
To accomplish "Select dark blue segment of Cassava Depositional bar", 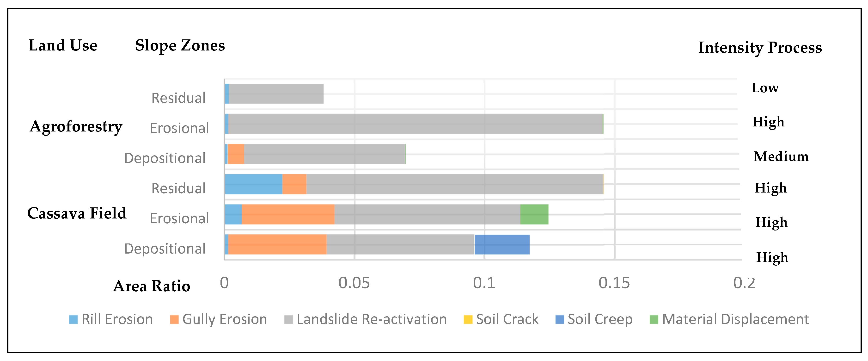I will (502, 244).
